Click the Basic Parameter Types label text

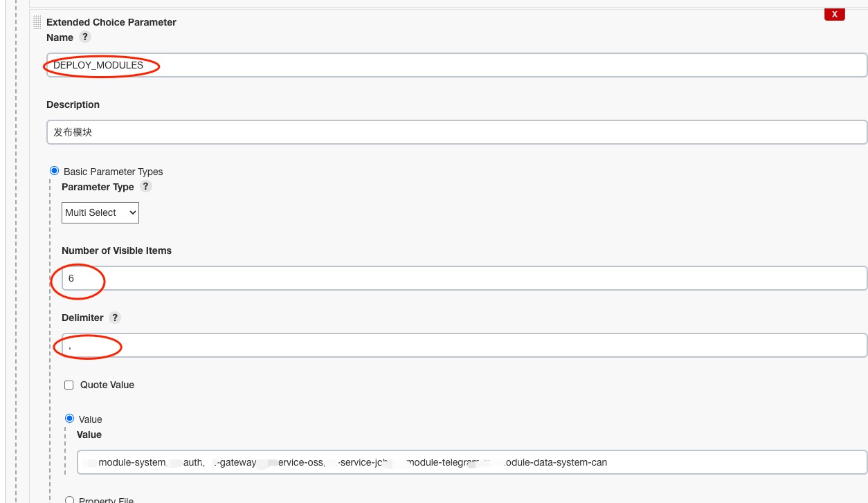tap(114, 172)
